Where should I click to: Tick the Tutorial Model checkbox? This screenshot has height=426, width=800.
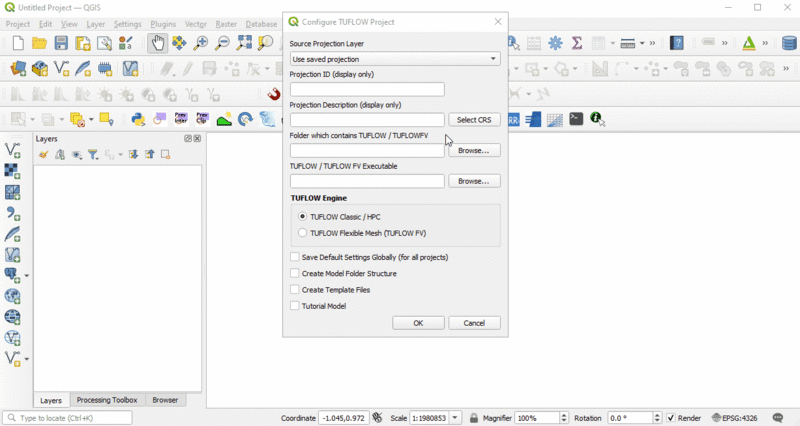(295, 306)
